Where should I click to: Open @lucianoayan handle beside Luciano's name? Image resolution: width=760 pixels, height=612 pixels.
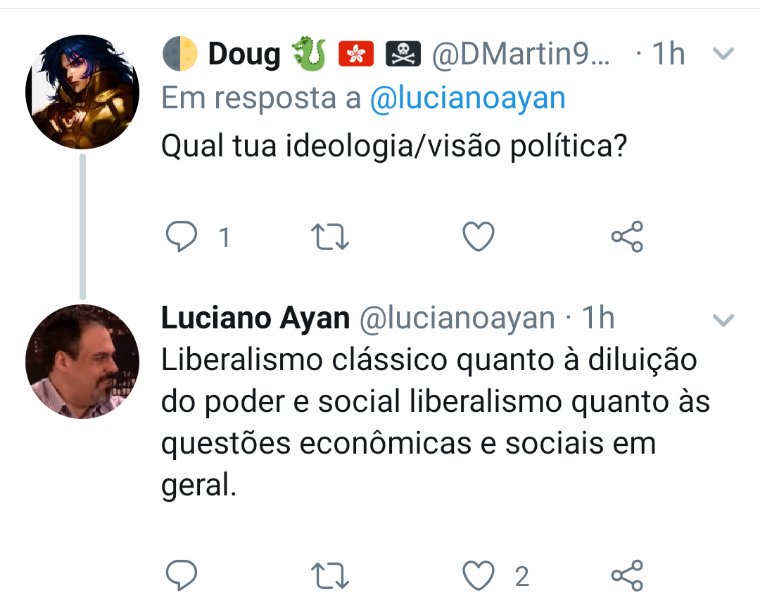pyautogui.click(x=456, y=318)
